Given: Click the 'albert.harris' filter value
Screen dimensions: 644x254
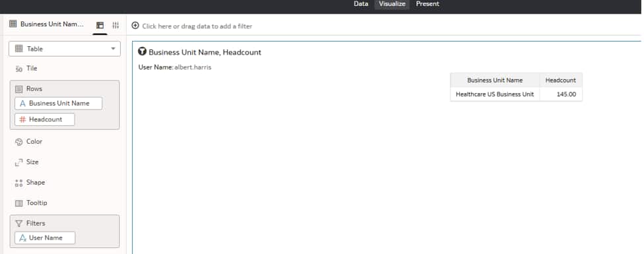Looking at the screenshot, I should coord(193,67).
